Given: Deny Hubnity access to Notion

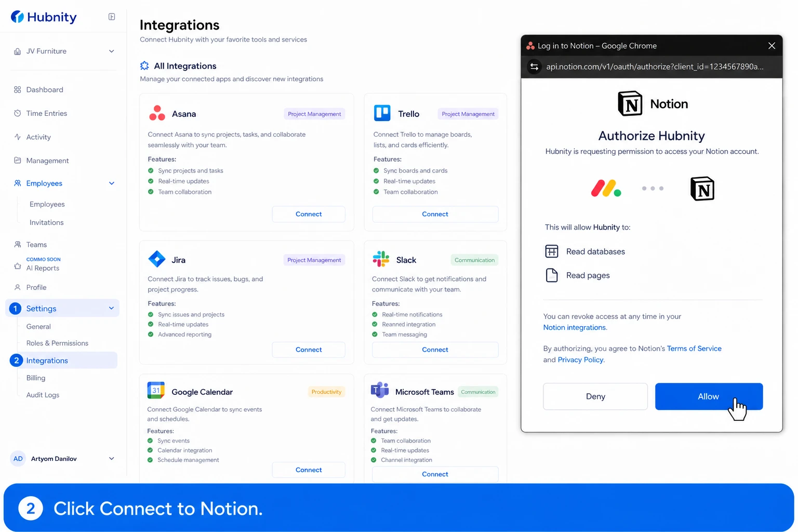Looking at the screenshot, I should click(x=595, y=396).
